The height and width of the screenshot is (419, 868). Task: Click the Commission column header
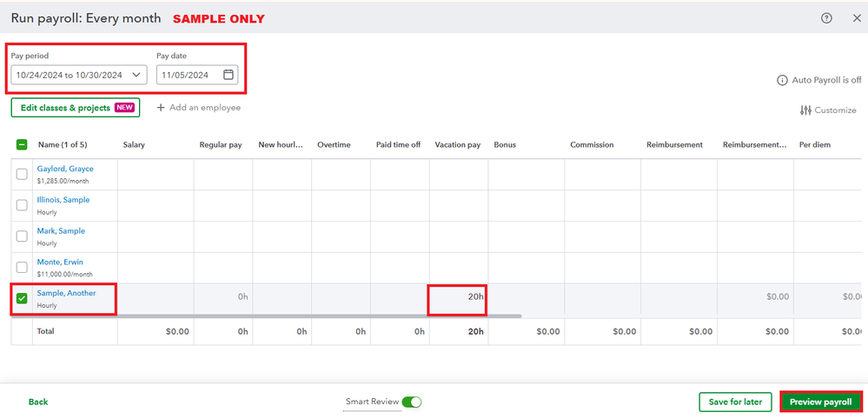coord(593,145)
